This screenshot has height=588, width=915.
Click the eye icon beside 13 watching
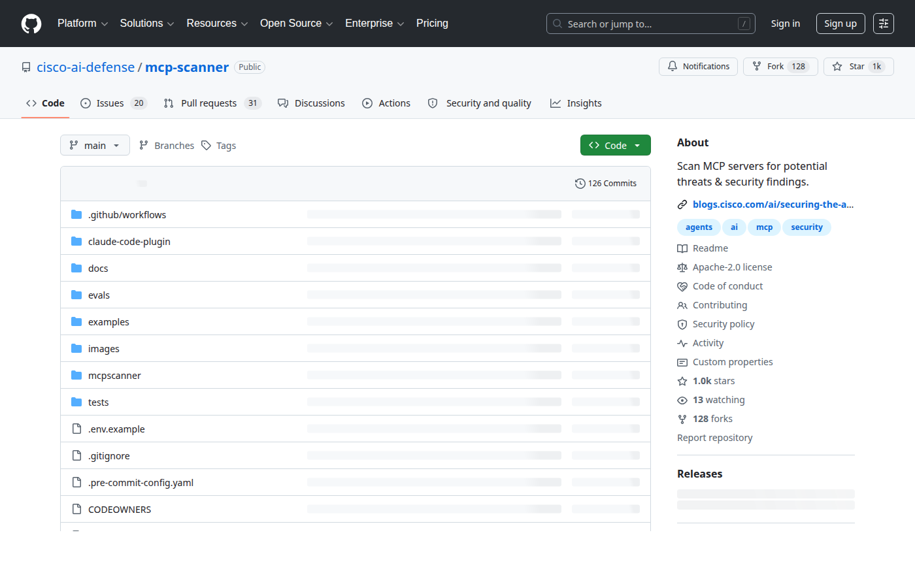(x=682, y=400)
